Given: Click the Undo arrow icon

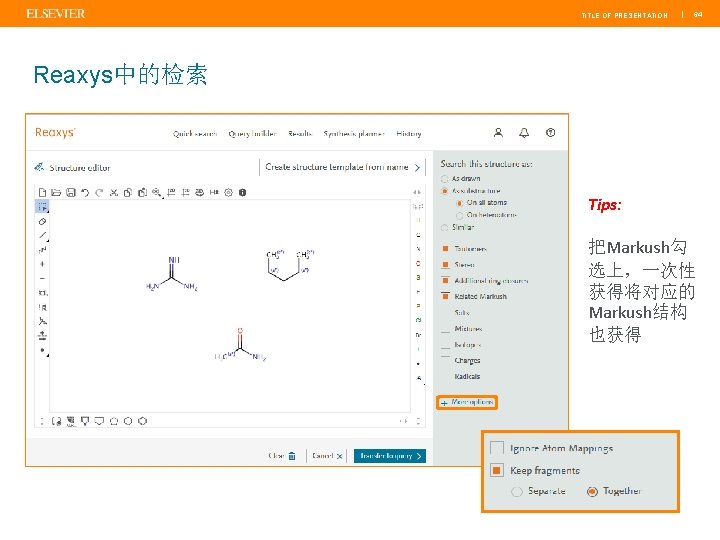Looking at the screenshot, I should (85, 192).
